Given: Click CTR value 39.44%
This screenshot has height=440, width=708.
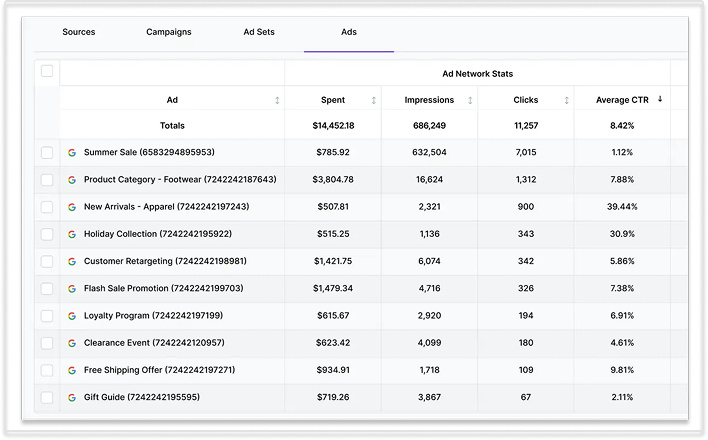Looking at the screenshot, I should click(x=622, y=206).
